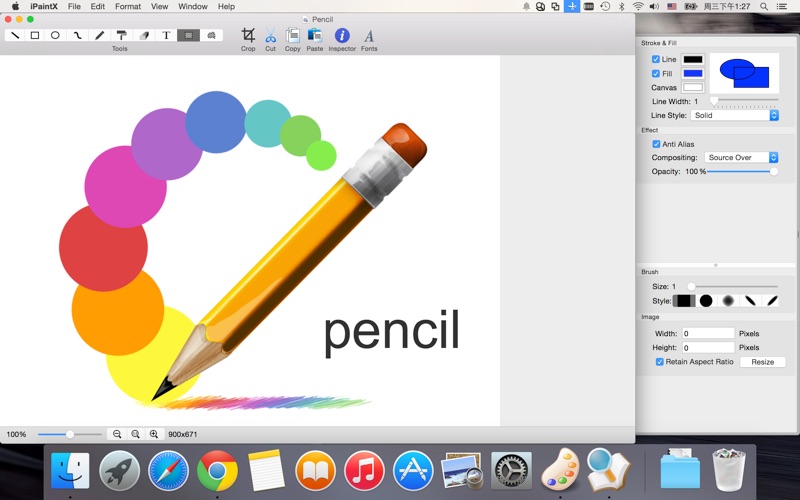800x500 pixels.
Task: Adjust the Brush Size slider
Action: (691, 287)
